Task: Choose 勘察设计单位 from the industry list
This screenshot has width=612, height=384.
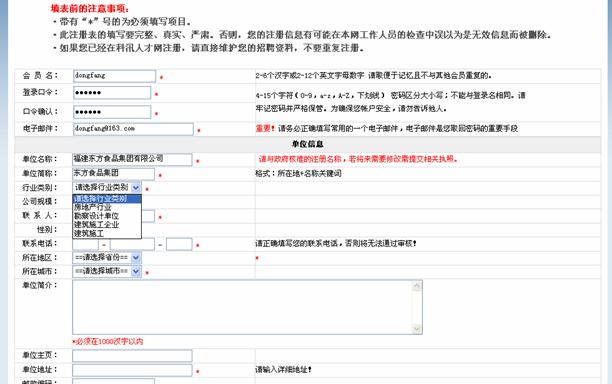Action: pos(107,216)
